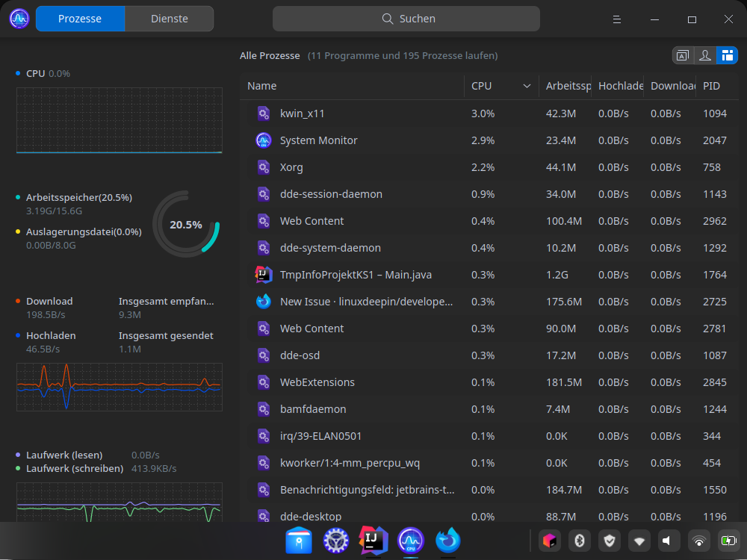
Task: Sort processes by the Name column
Action: [261, 86]
